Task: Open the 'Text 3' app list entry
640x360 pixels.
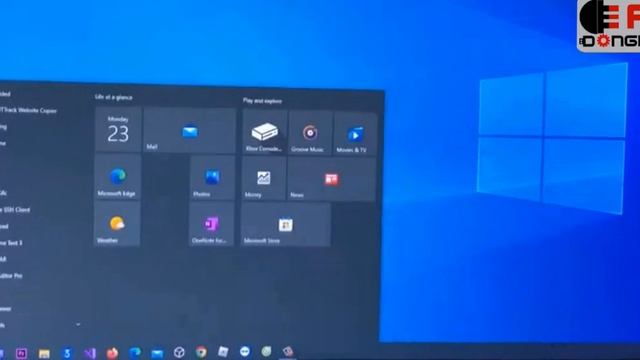Action: tap(11, 243)
